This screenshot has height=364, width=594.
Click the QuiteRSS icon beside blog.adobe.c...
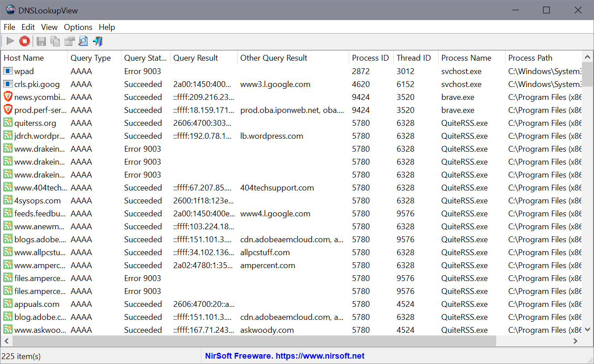[x=8, y=317]
